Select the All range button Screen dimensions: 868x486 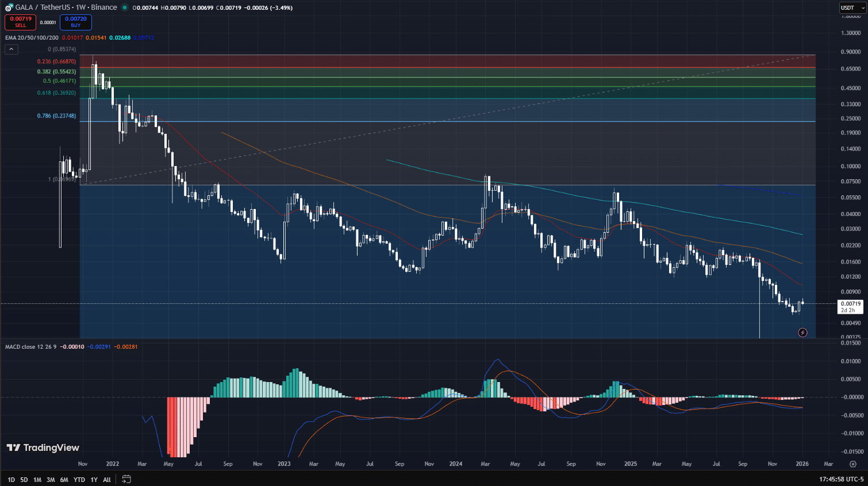pyautogui.click(x=106, y=479)
